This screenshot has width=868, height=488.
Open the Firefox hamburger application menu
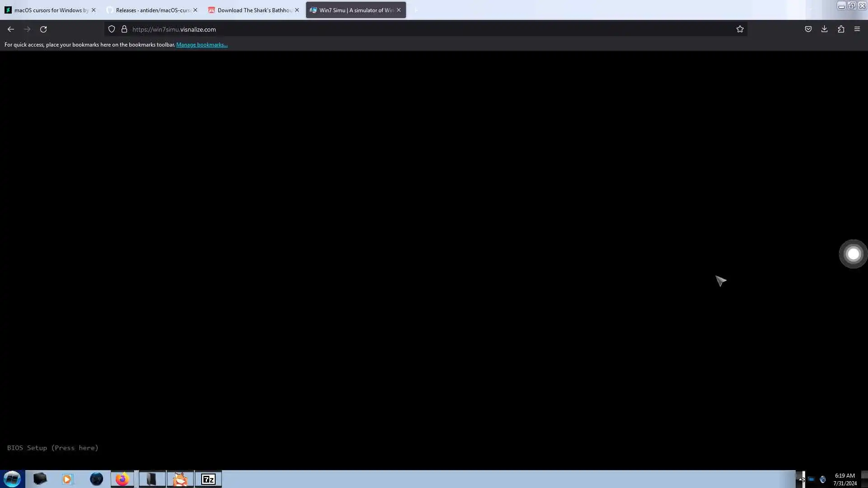click(x=857, y=29)
